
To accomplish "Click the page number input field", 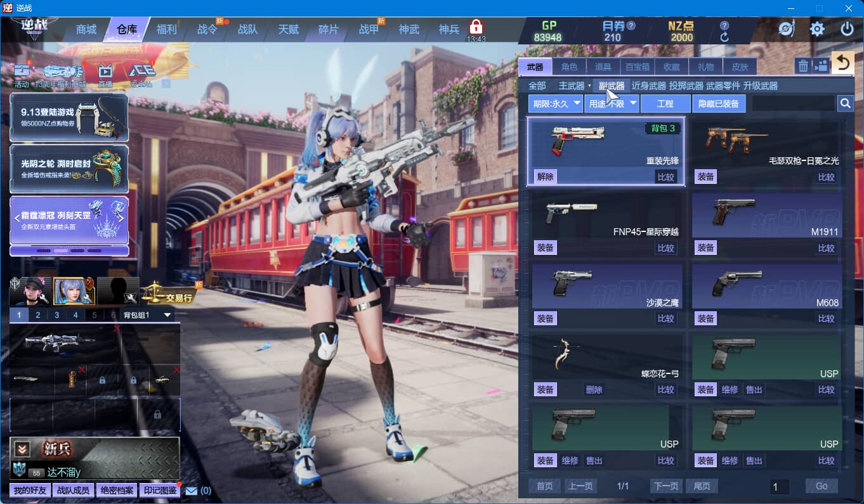I will (780, 486).
